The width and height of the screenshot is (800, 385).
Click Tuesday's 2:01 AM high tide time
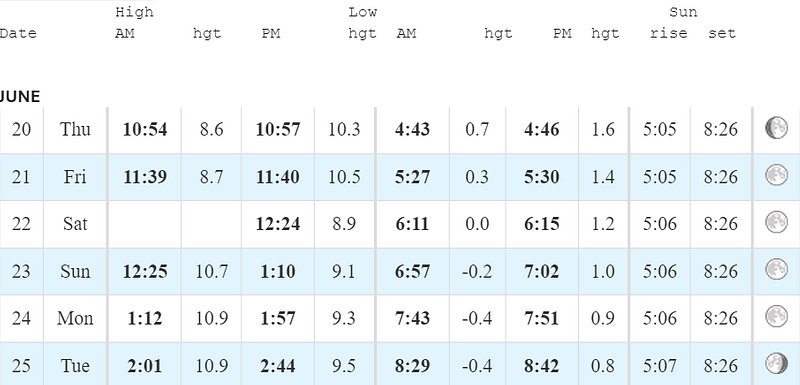point(145,366)
